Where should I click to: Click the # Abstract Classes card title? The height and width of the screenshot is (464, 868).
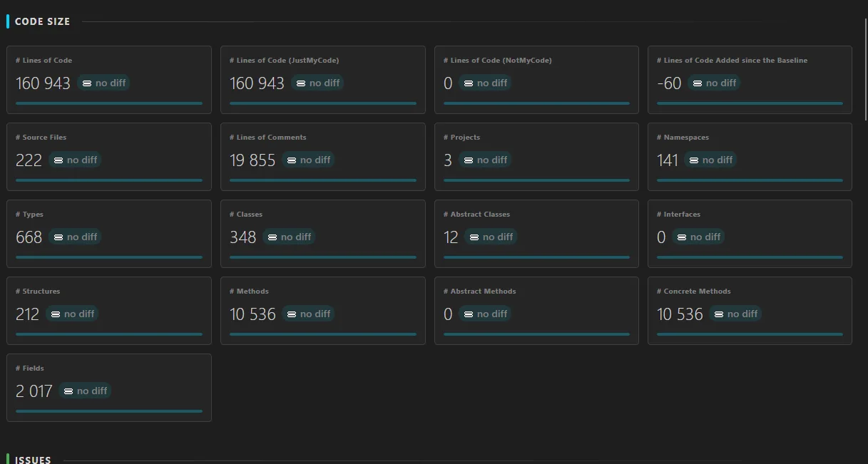[476, 215]
